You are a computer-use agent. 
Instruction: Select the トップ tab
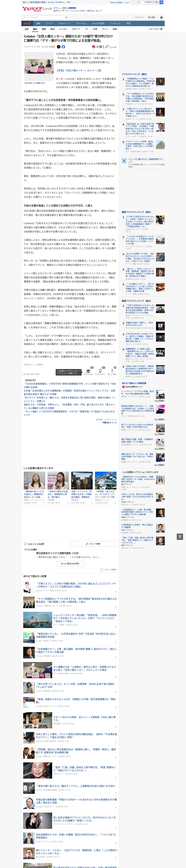(27, 24)
